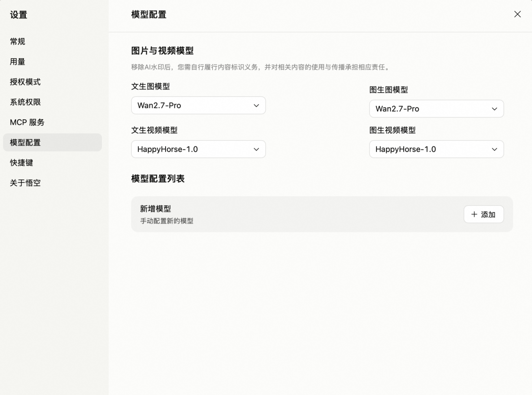Expand the 文生视频模型 HappyHorse-1.0 dropdown
The height and width of the screenshot is (395, 532).
pyautogui.click(x=198, y=149)
